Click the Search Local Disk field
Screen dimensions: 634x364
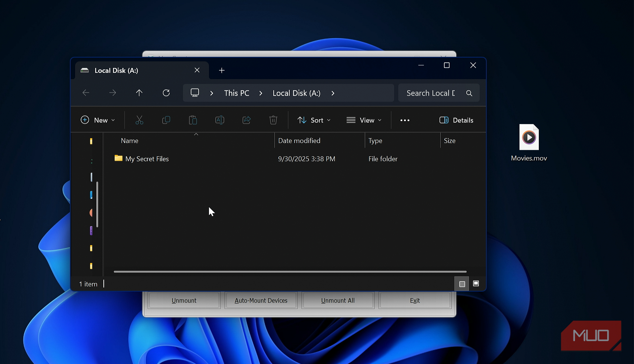coord(439,93)
